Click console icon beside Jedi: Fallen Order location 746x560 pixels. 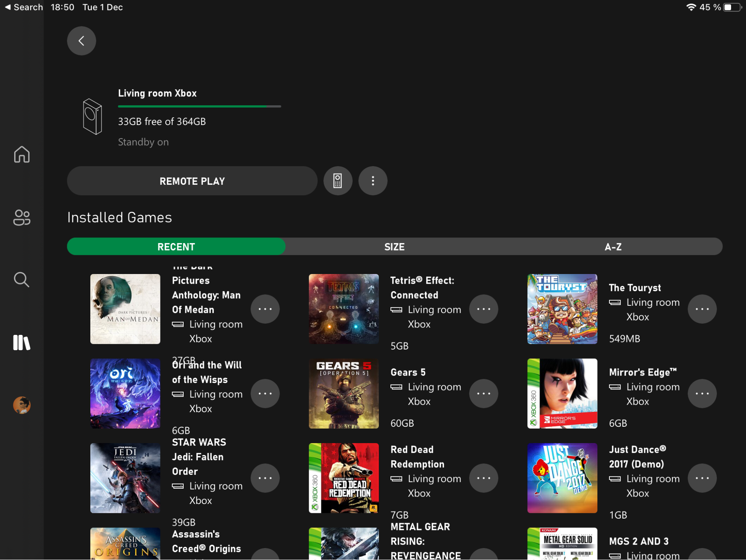coord(178,486)
